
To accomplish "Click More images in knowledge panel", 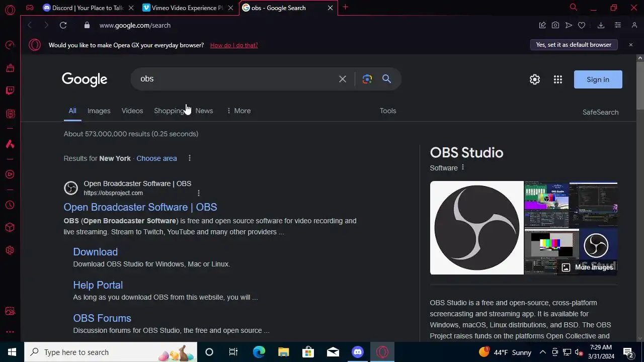I will [588, 267].
